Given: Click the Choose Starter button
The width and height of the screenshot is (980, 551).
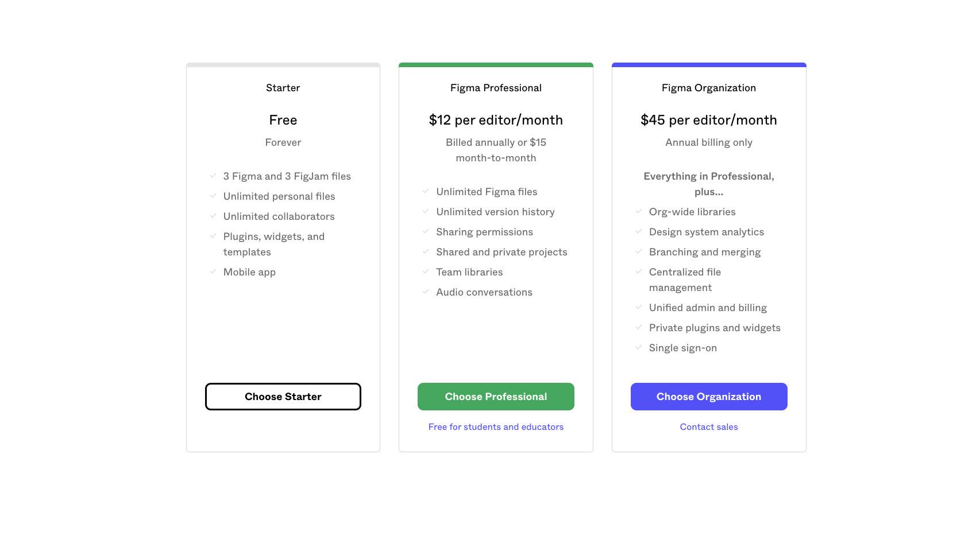Looking at the screenshot, I should tap(283, 397).
